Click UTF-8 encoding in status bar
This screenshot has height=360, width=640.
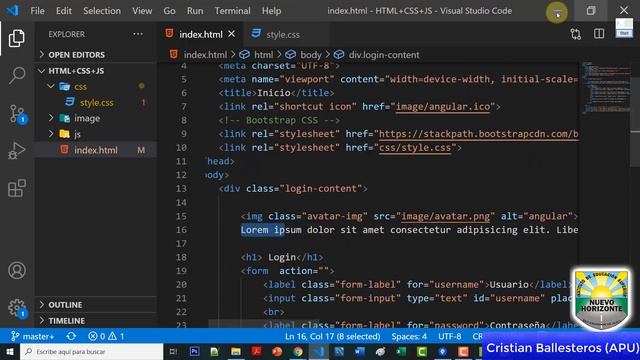[x=449, y=336]
